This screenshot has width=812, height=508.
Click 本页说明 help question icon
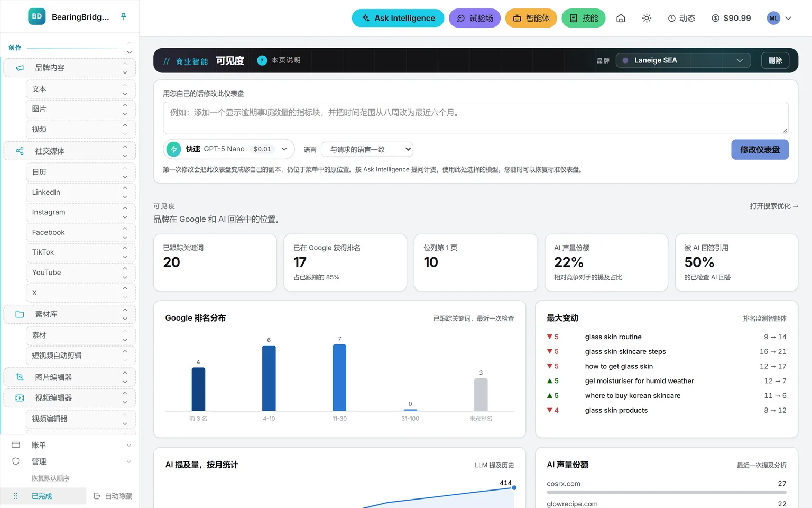coord(262,60)
